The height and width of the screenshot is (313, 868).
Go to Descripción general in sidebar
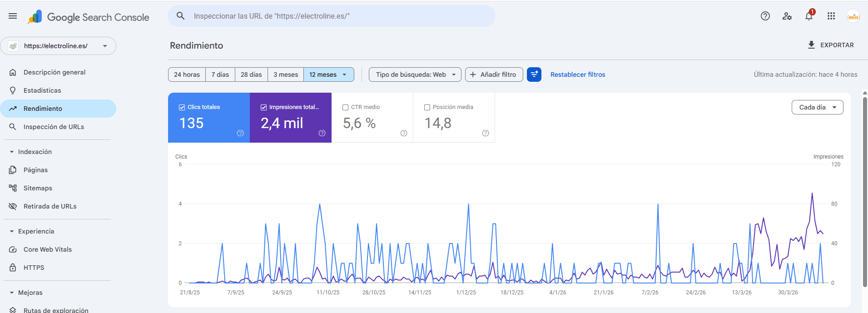click(x=58, y=72)
